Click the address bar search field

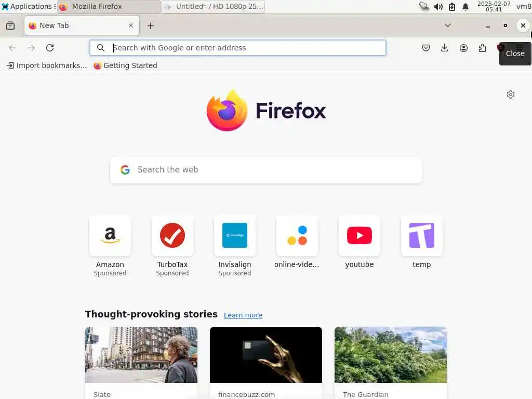[238, 48]
